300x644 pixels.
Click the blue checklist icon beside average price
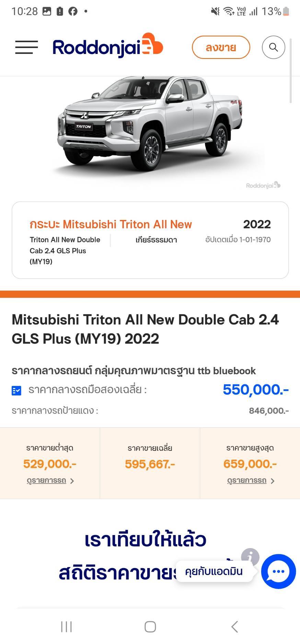(x=16, y=390)
